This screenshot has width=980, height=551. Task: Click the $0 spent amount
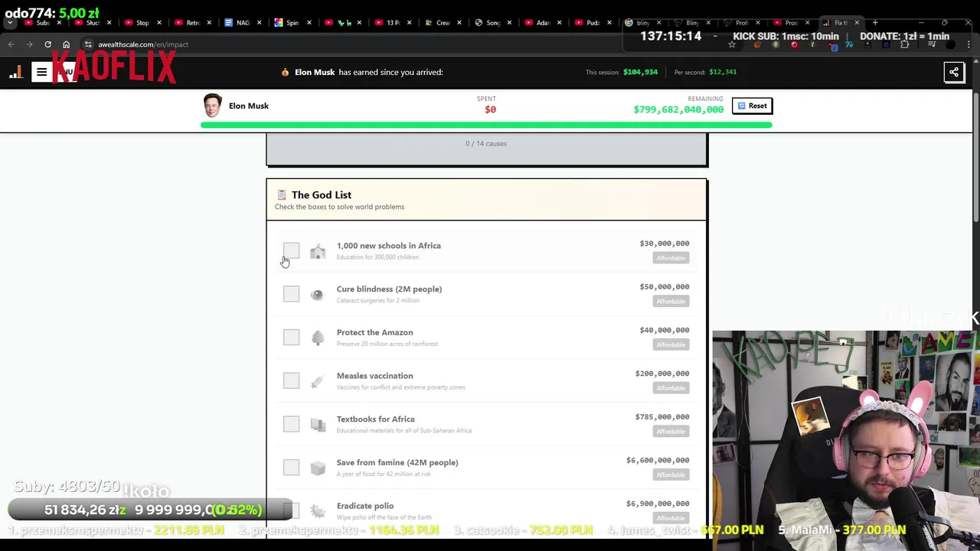pos(490,109)
